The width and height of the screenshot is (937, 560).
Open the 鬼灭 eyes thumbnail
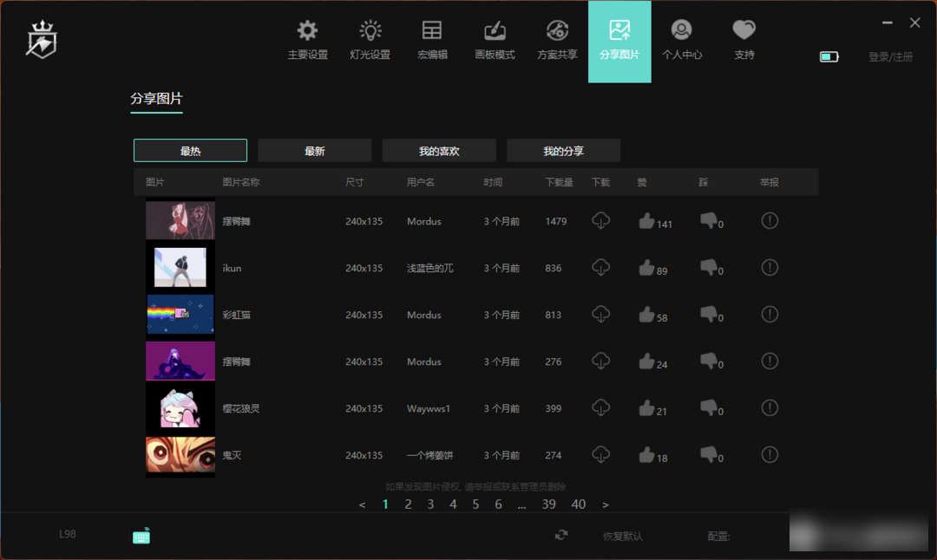pos(180,455)
